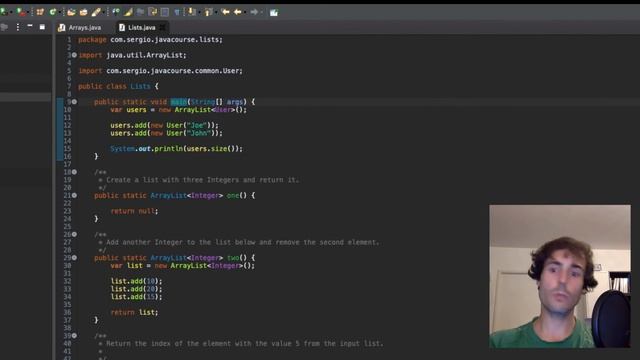Minimize the left side panel view
640x360 pixels.
pos(30,26)
